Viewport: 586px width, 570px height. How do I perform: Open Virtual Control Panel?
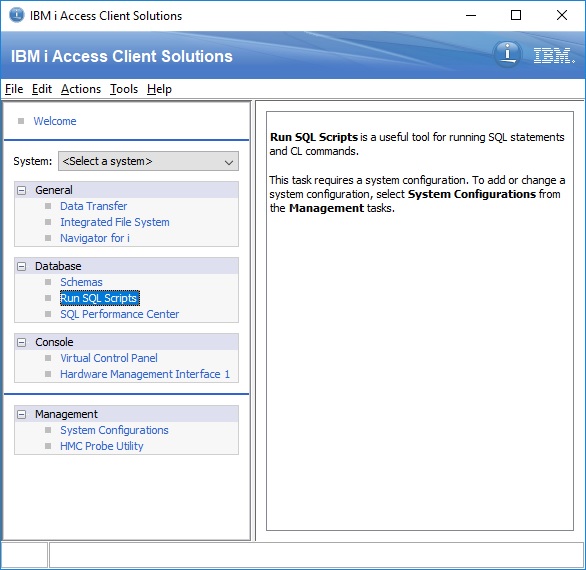click(109, 358)
